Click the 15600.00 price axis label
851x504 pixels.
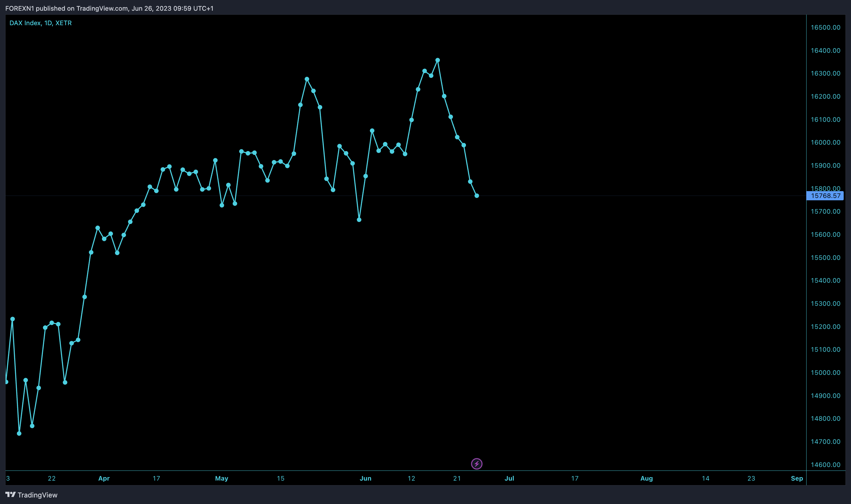tap(826, 234)
